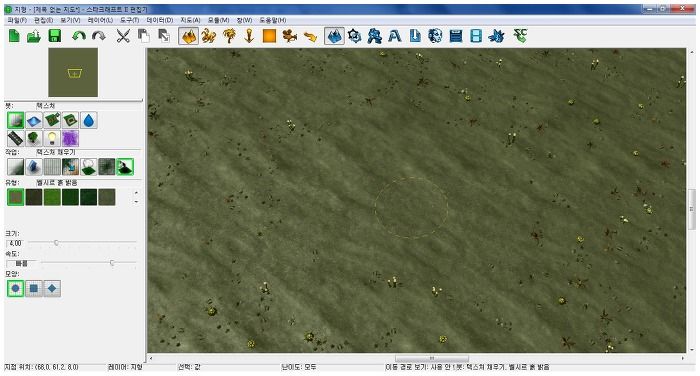Select the Paths layer arrow icon

(310, 36)
